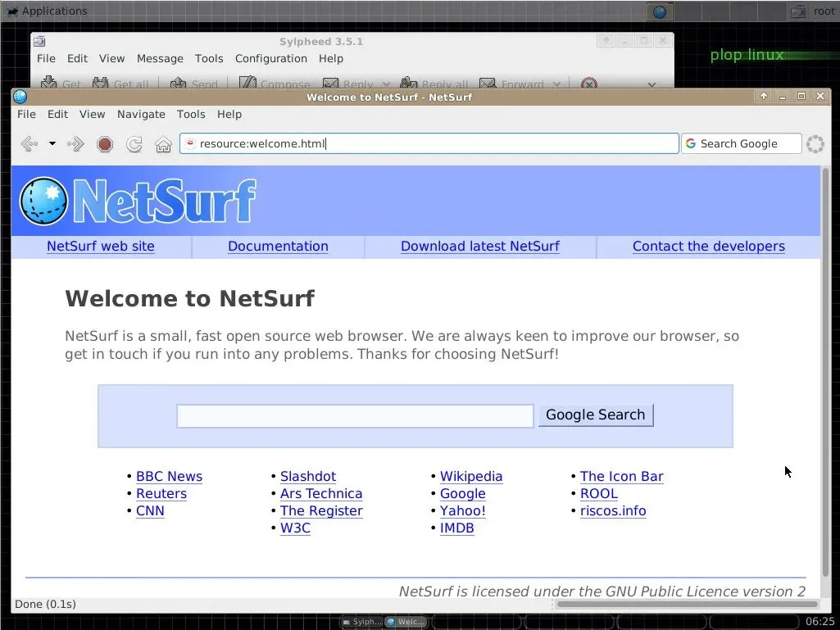Screen dimensions: 840x630
Task: Open the CNN link
Action: tap(150, 510)
